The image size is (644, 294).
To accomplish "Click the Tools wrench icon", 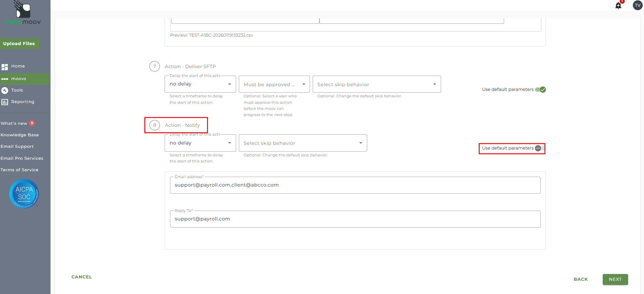I will pos(5,90).
